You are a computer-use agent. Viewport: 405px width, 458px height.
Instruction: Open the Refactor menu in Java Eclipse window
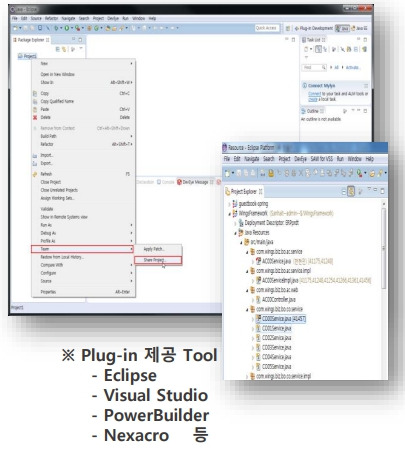coord(51,18)
